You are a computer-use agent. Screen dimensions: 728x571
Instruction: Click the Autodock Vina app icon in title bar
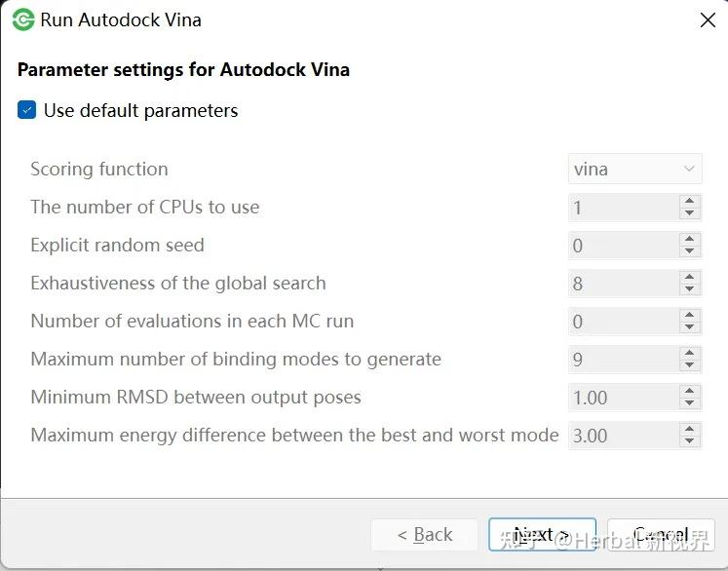[22, 19]
